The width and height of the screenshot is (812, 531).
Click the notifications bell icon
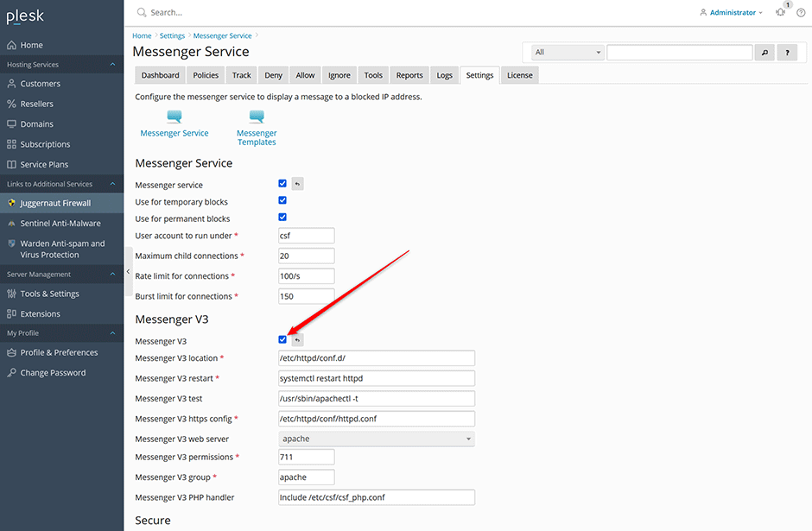pos(780,12)
